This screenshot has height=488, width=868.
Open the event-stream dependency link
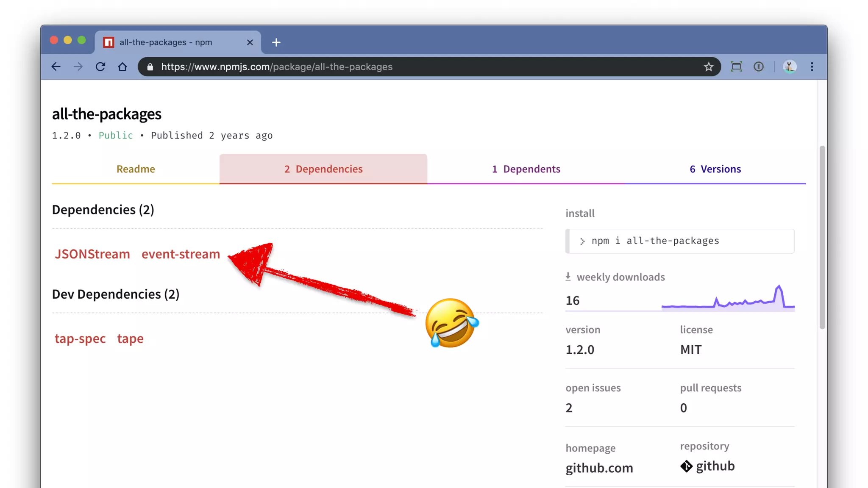tap(181, 254)
